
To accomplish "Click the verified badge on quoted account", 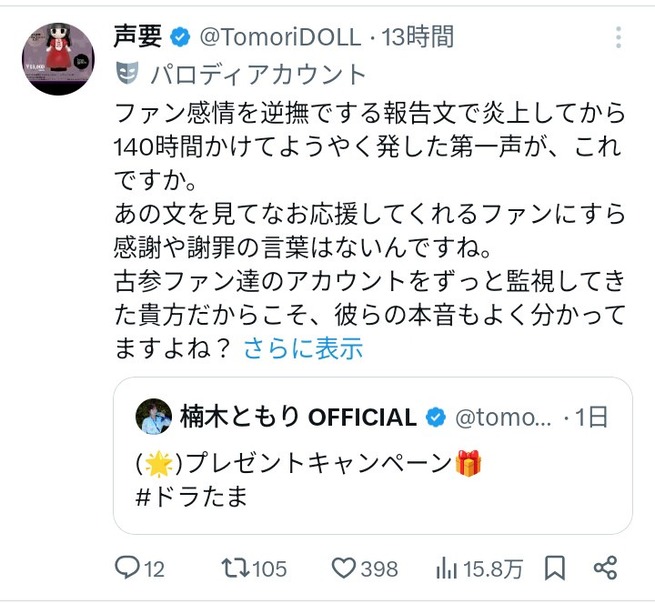I will point(435,417).
